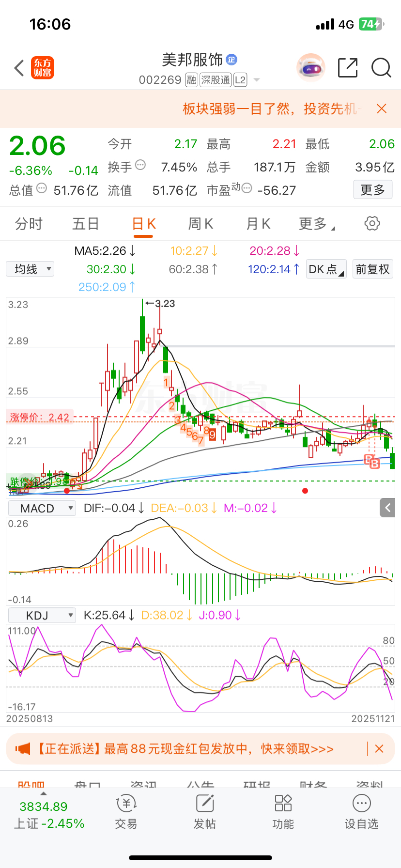The height and width of the screenshot is (868, 401).
Task: Expand stock title dropdown triangle
Action: pos(257,80)
